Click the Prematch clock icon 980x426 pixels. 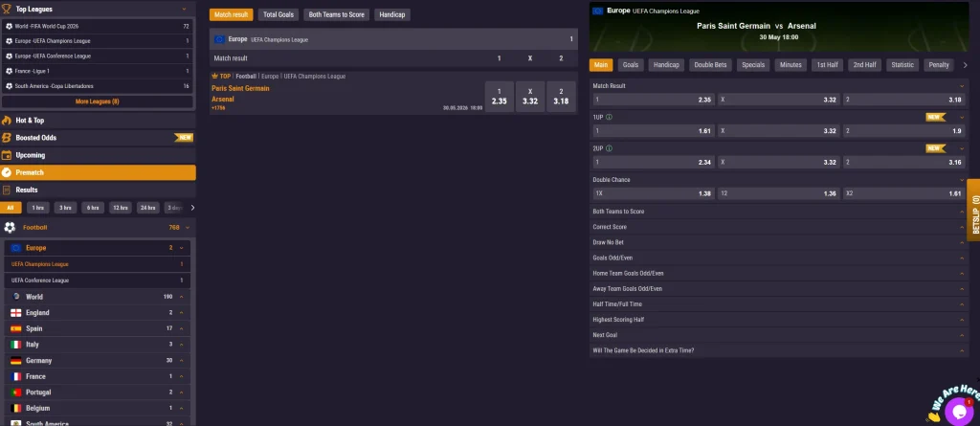[x=7, y=172]
